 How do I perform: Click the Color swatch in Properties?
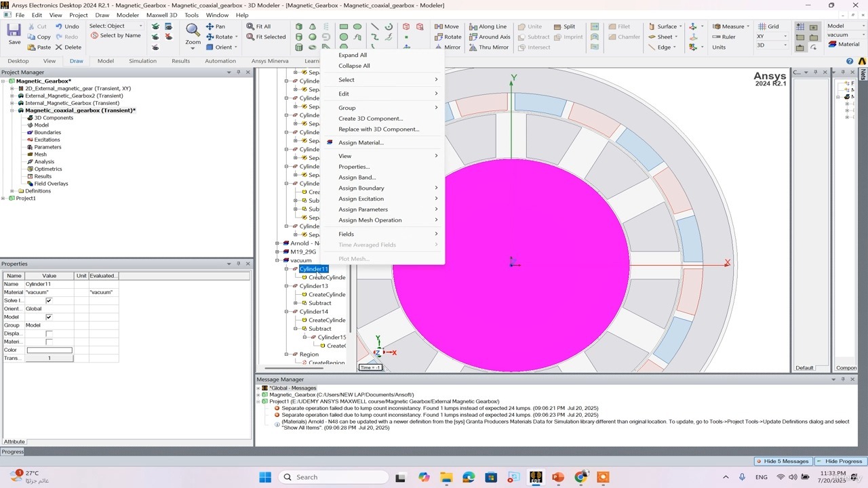click(x=49, y=350)
